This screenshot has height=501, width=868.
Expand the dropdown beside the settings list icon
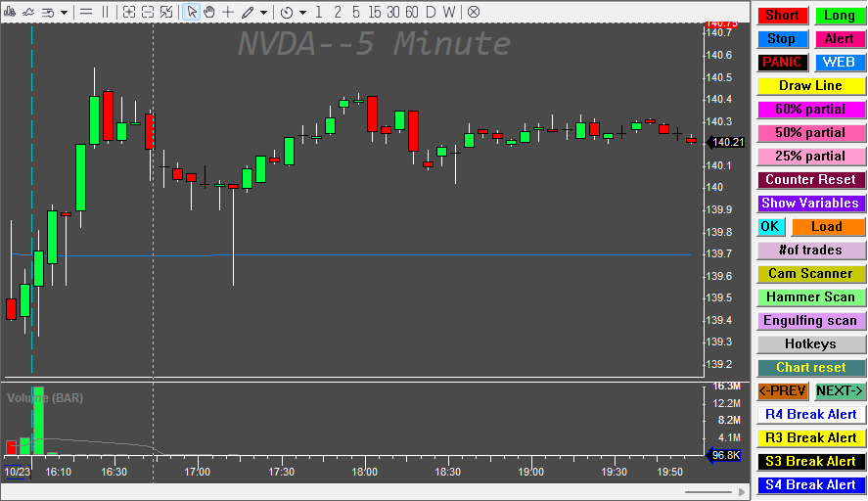click(64, 12)
